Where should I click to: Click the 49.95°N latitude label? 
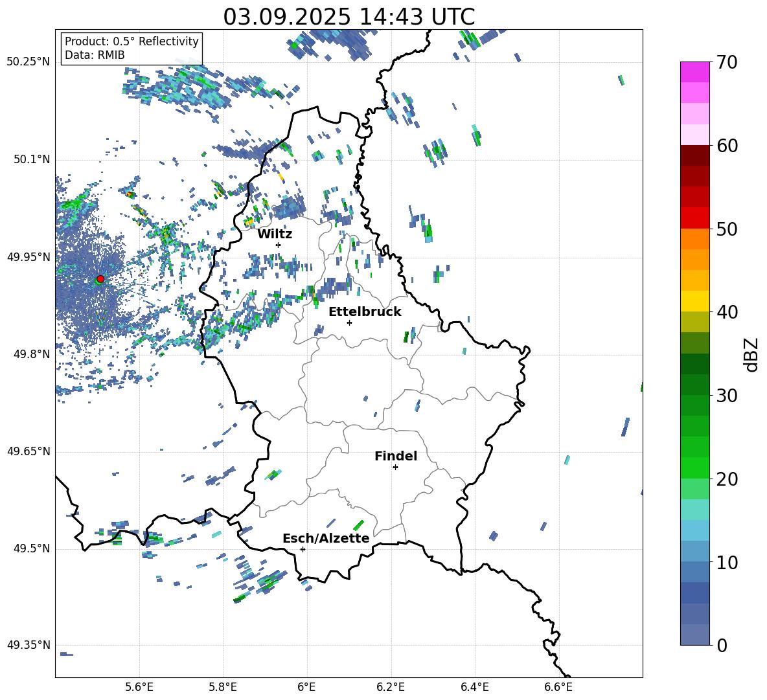(29, 257)
